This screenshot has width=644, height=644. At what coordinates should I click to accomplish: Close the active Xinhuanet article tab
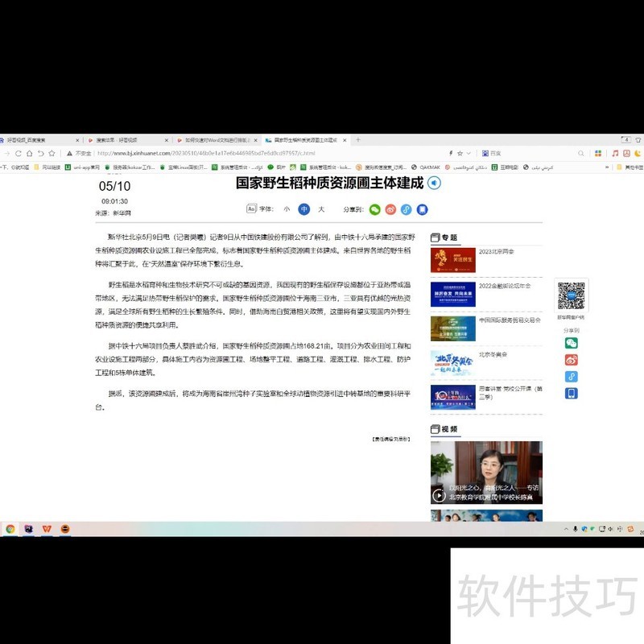pos(345,140)
